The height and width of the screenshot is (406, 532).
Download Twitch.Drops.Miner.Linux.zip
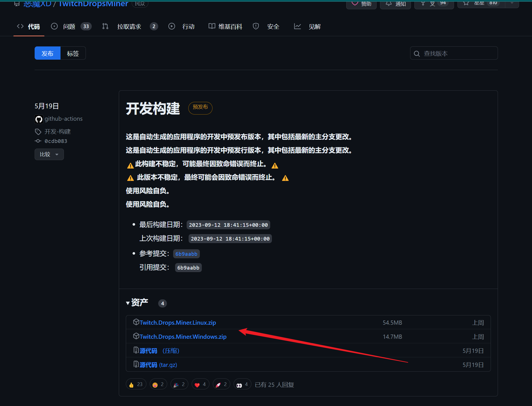pyautogui.click(x=178, y=322)
